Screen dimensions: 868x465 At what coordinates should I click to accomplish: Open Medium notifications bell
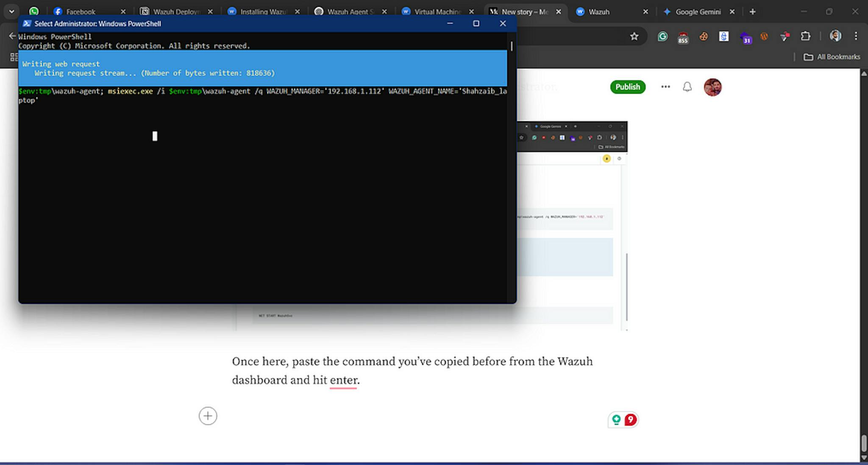point(687,87)
